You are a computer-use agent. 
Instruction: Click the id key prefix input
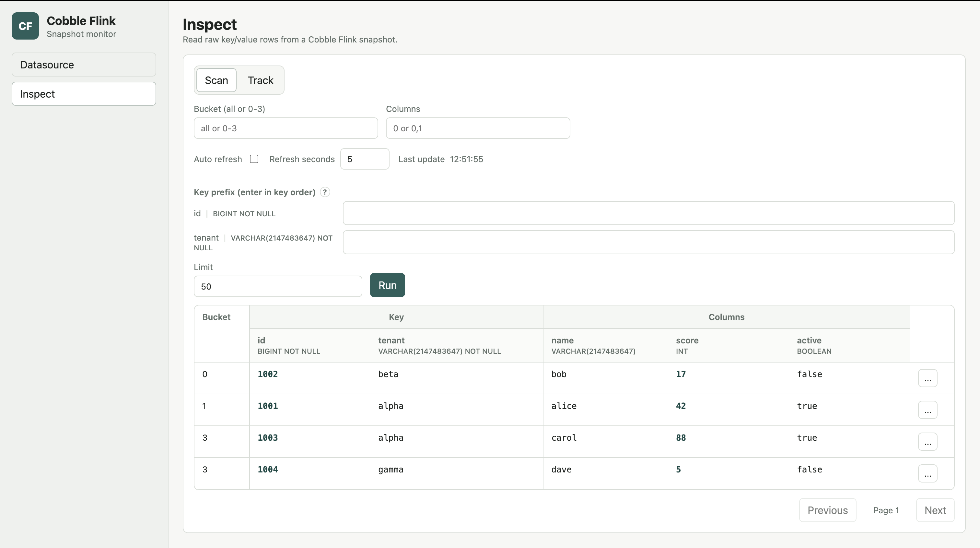tap(649, 213)
